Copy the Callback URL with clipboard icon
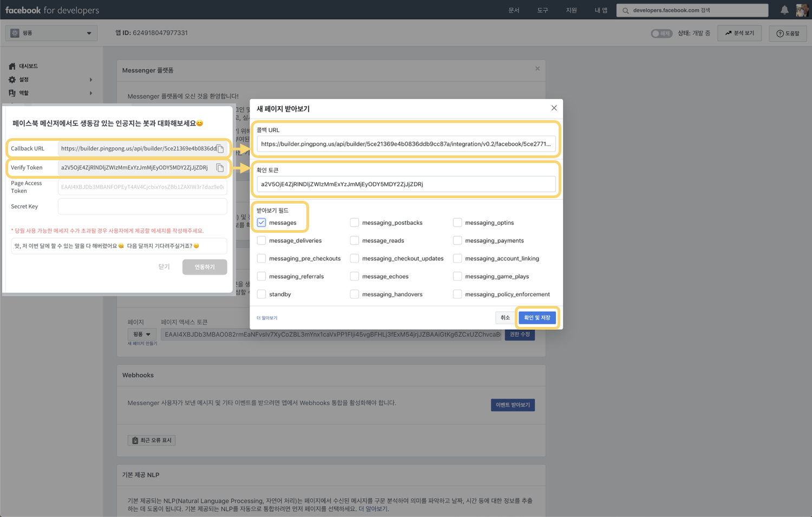812x517 pixels. pyautogui.click(x=220, y=148)
